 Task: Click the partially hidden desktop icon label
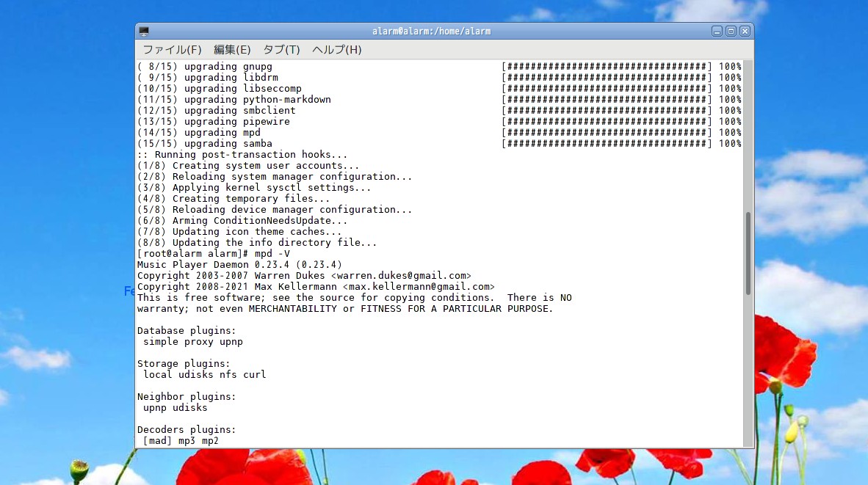129,291
